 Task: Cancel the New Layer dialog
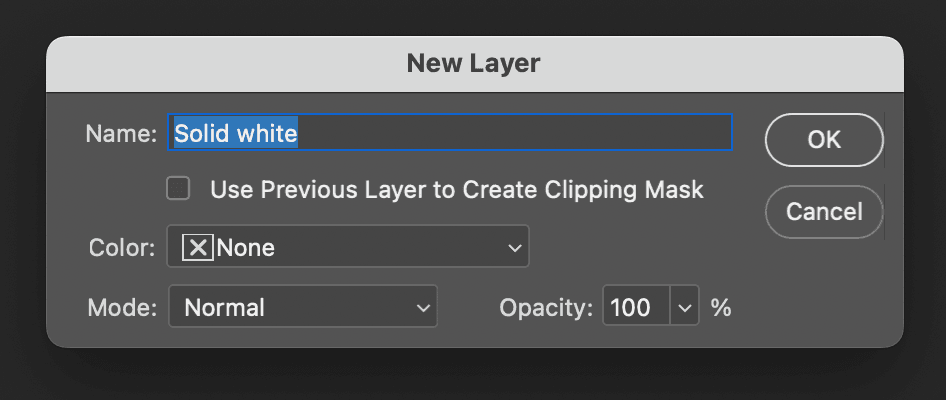point(824,212)
